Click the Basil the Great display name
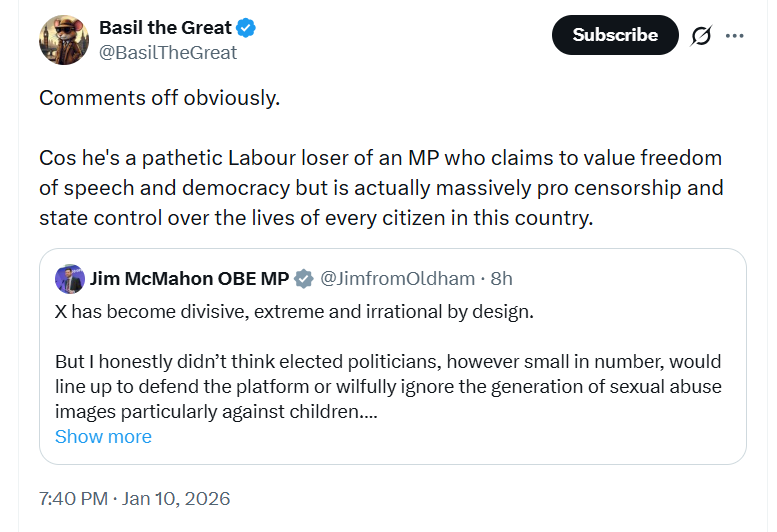This screenshot has height=532, width=777. pyautogui.click(x=165, y=28)
